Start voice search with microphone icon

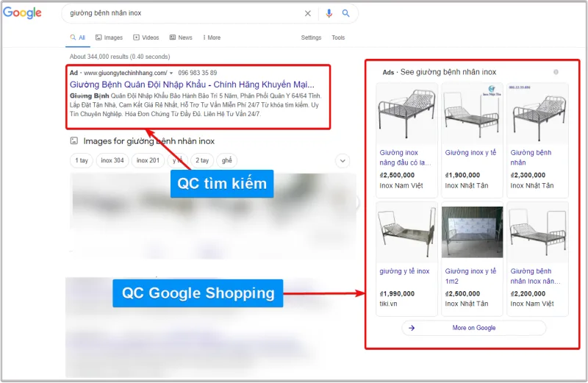click(329, 13)
